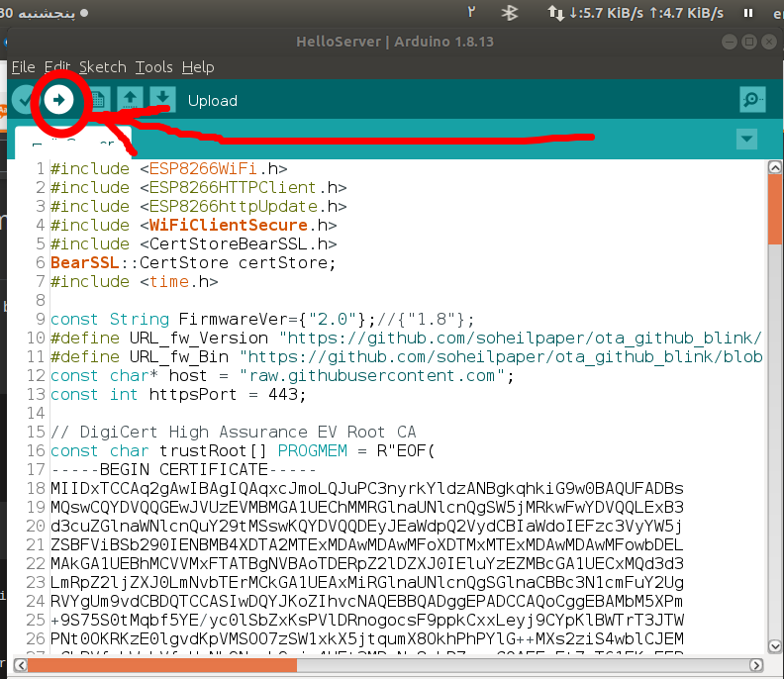784x679 pixels.
Task: Open the Tools menu
Action: (154, 67)
